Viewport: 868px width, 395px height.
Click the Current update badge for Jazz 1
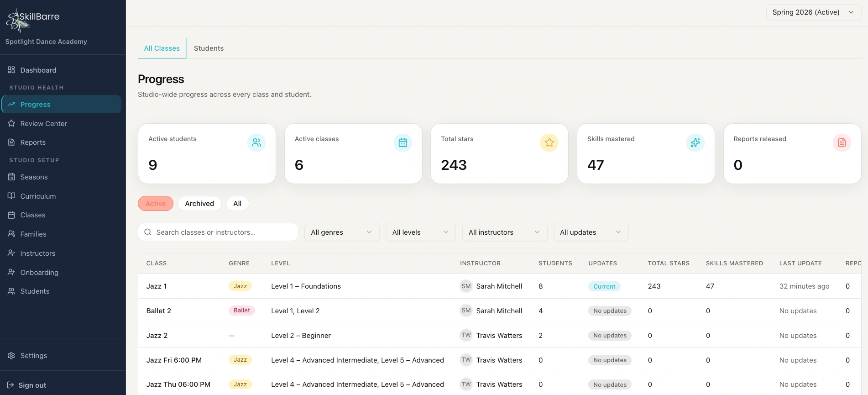pyautogui.click(x=604, y=286)
